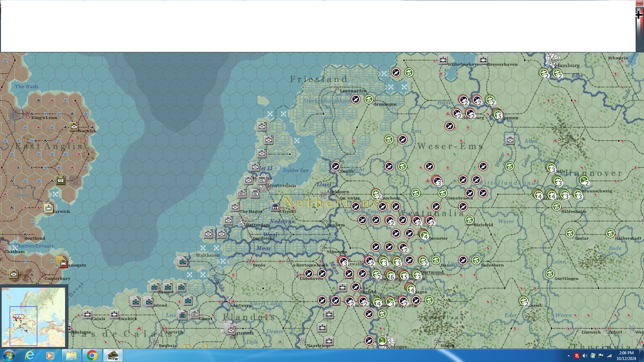Image resolution: width=644 pixels, height=362 pixels.
Task: Select the SEC security unit west of Amsterdam
Action: tap(242, 194)
